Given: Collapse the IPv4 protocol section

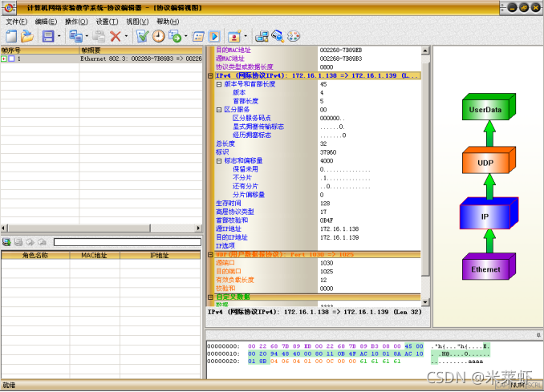Looking at the screenshot, I should [212, 75].
